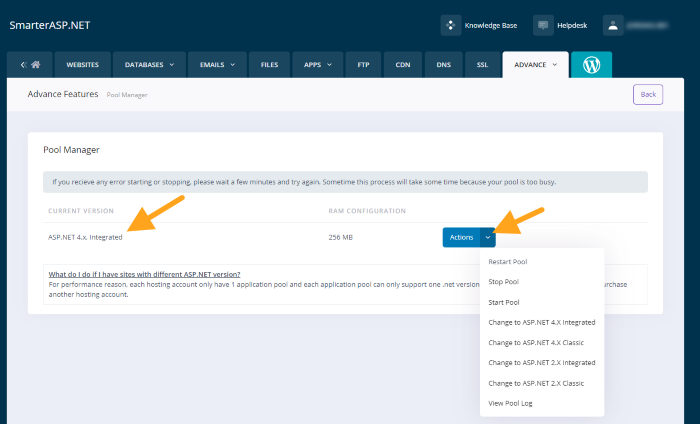Image resolution: width=700 pixels, height=424 pixels.
Task: Click the Knowledge Base icon
Action: click(450, 24)
